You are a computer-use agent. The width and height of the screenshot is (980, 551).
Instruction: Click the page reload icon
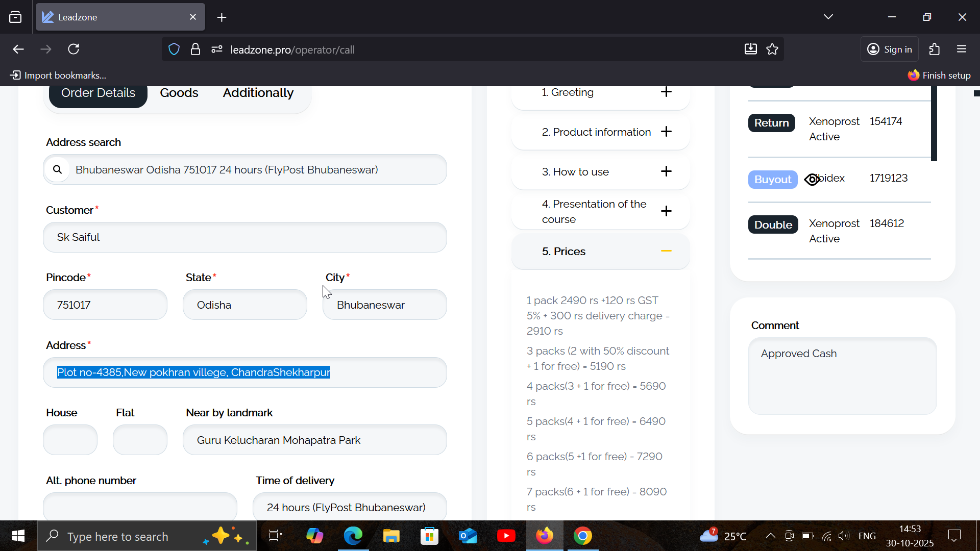tap(73, 49)
